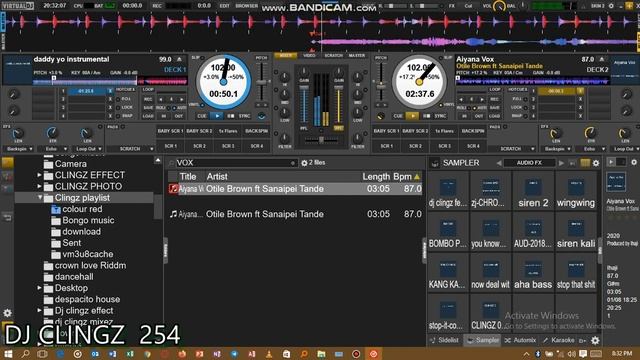Click SYNC button on deck 1
The width and height of the screenshot is (640, 360).
(244, 116)
